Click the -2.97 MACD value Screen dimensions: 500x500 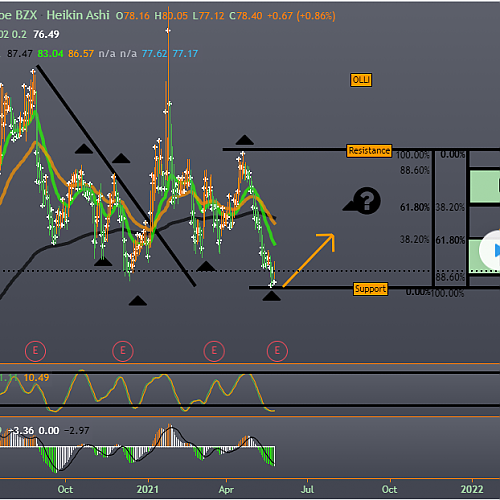coord(76,431)
